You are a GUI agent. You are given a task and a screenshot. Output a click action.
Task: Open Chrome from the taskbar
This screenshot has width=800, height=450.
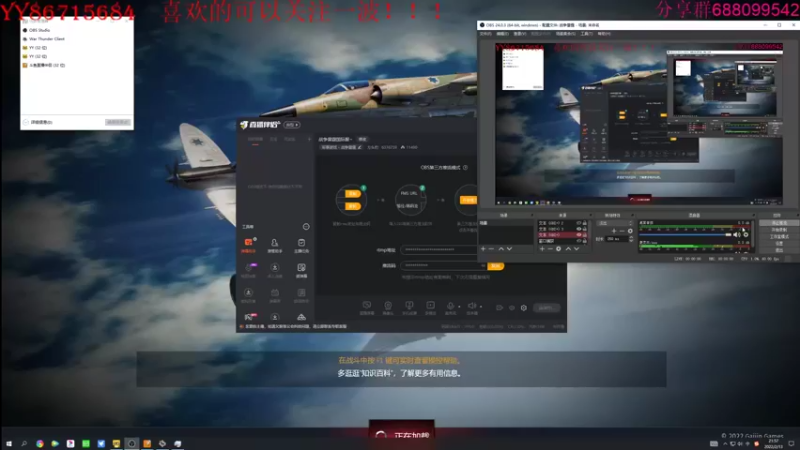click(x=40, y=443)
